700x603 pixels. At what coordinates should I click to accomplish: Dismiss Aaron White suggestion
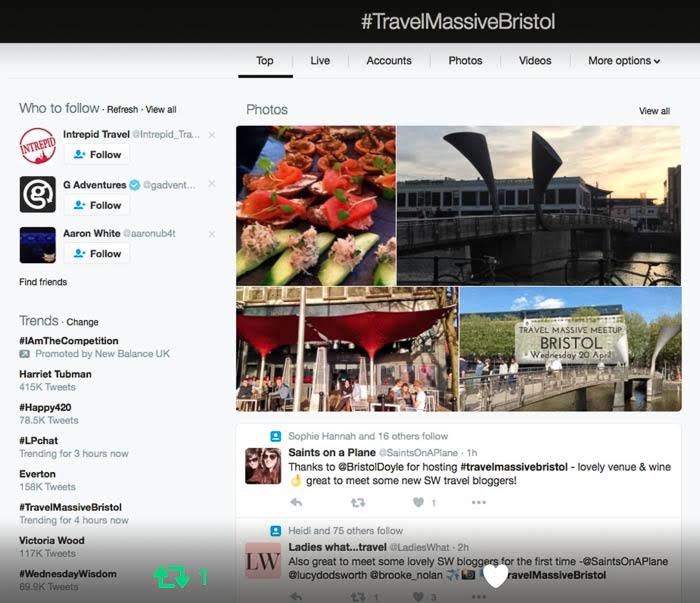(212, 234)
